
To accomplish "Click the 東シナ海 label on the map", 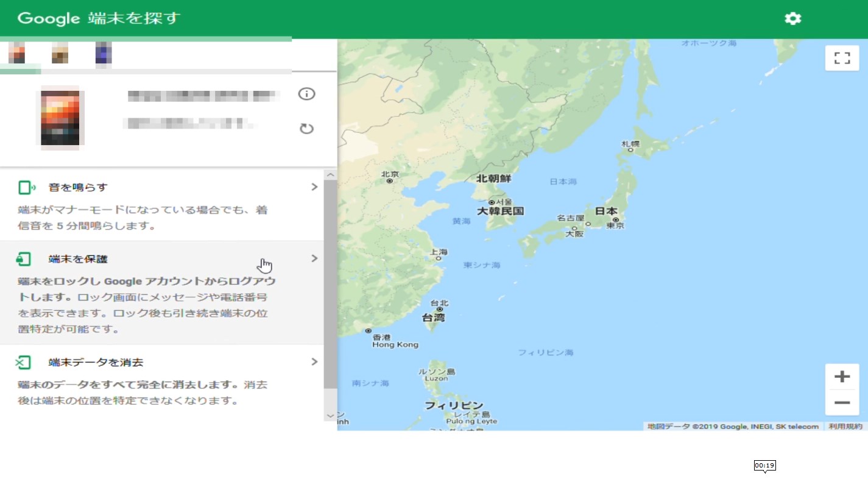I will click(x=482, y=265).
